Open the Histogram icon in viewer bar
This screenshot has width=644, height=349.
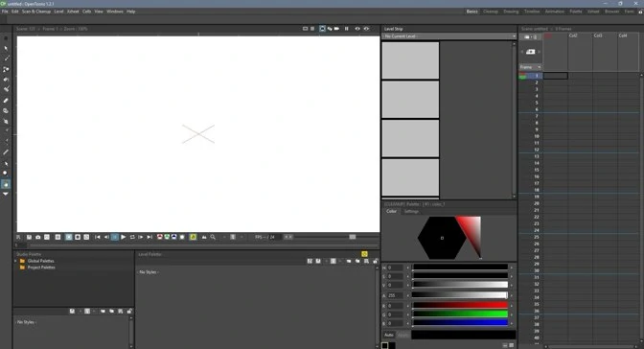204,237
